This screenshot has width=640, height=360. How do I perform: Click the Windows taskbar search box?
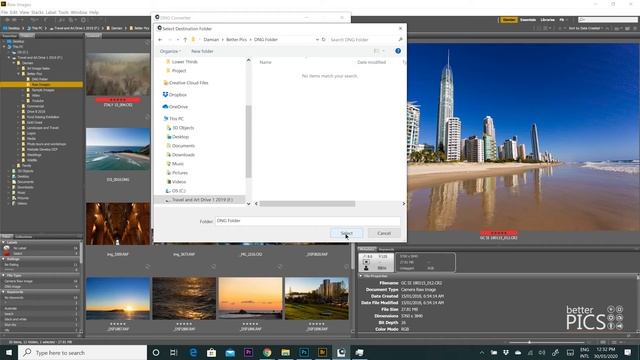pos(82,352)
